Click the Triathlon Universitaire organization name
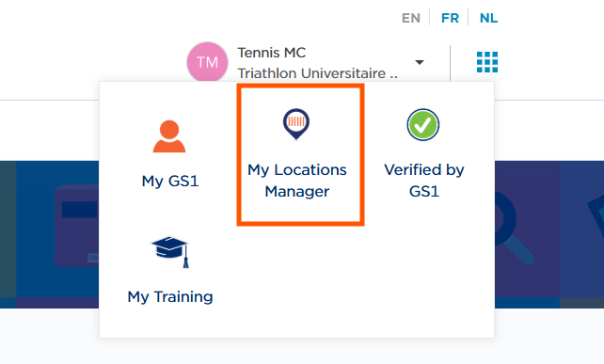 317,73
